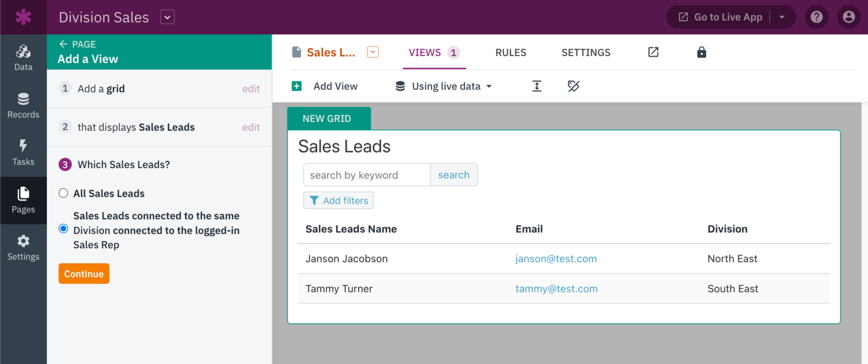The height and width of the screenshot is (364, 868).
Task: Go to Tasks in sidebar
Action: (23, 153)
